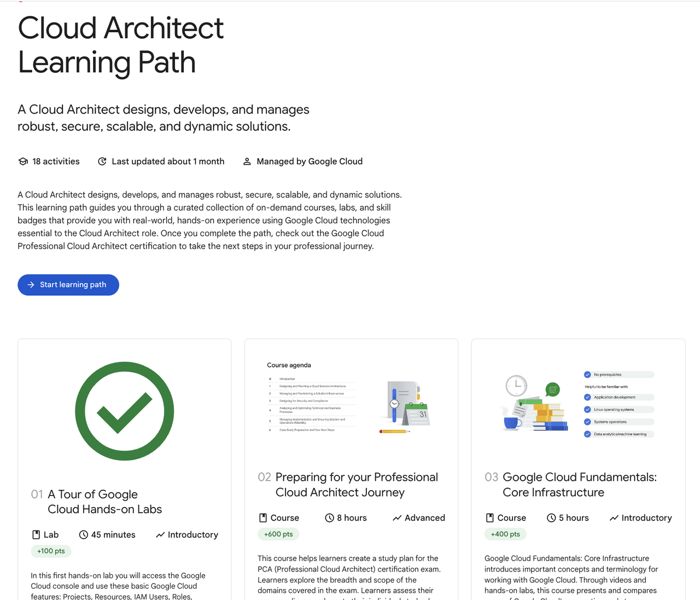
Task: Click the last updated refresh clock icon
Action: click(x=102, y=161)
